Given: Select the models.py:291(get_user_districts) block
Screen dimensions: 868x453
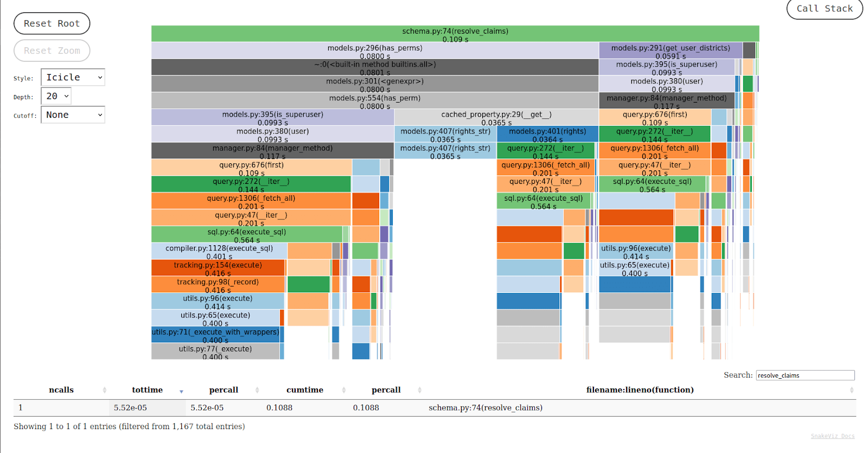Looking at the screenshot, I should pyautogui.click(x=671, y=50).
